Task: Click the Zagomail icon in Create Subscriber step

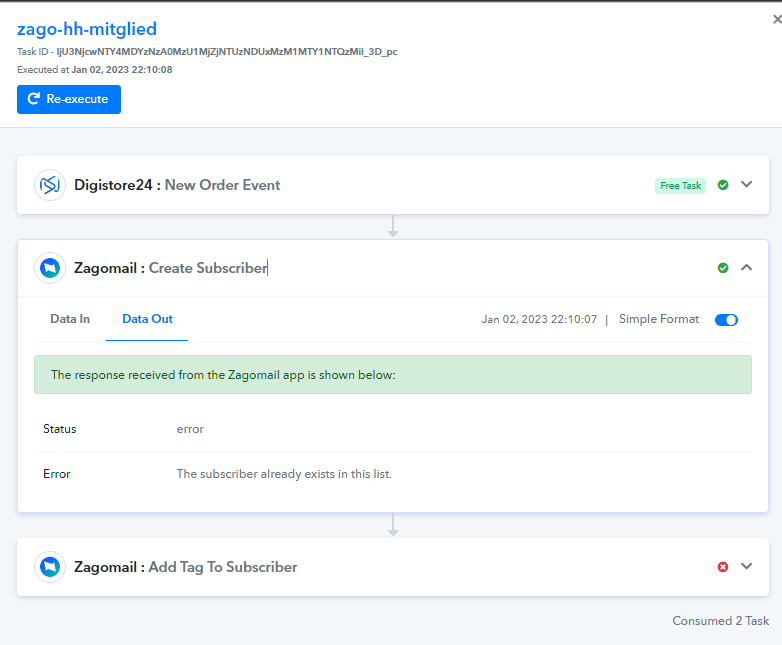Action: [50, 268]
